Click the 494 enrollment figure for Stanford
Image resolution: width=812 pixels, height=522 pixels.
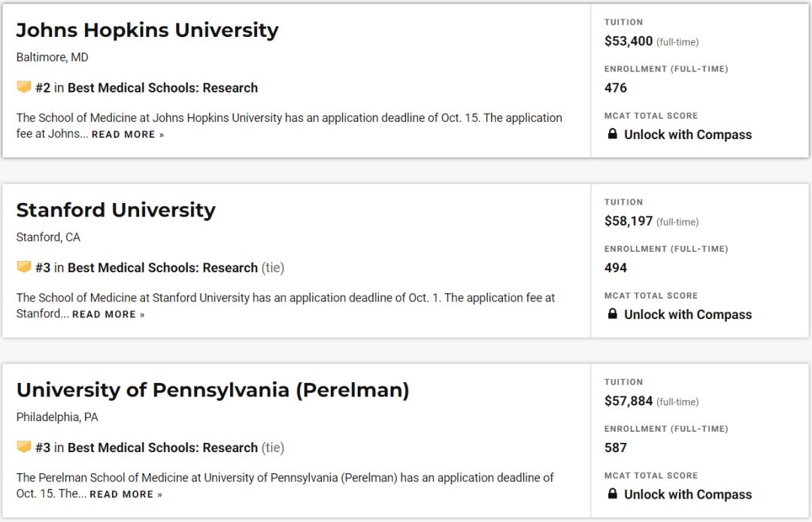click(x=616, y=268)
